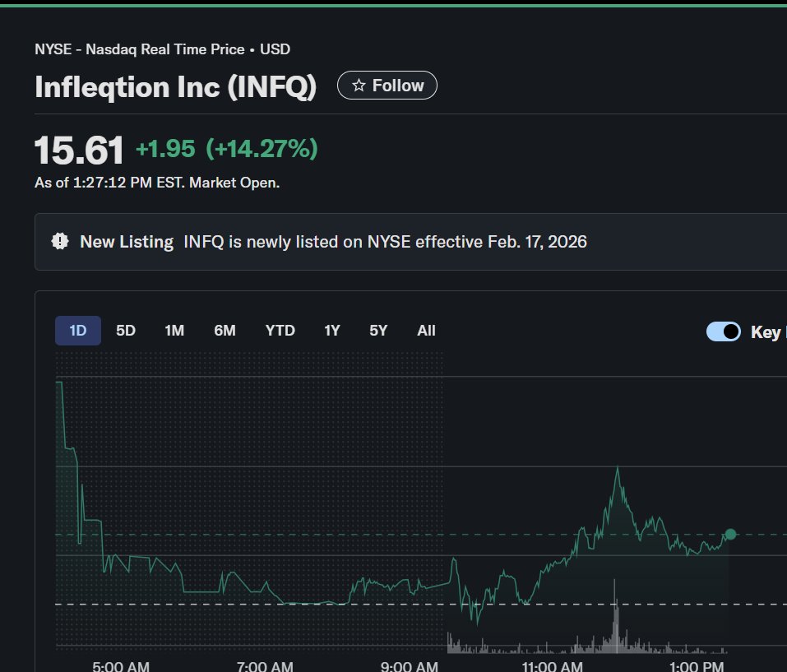The width and height of the screenshot is (787, 672).
Task: Select the All chart range
Action: (426, 330)
